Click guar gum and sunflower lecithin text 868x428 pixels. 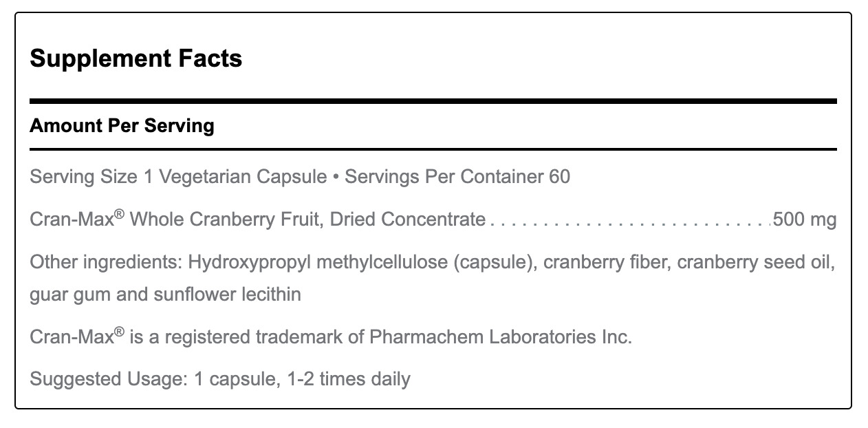click(166, 295)
